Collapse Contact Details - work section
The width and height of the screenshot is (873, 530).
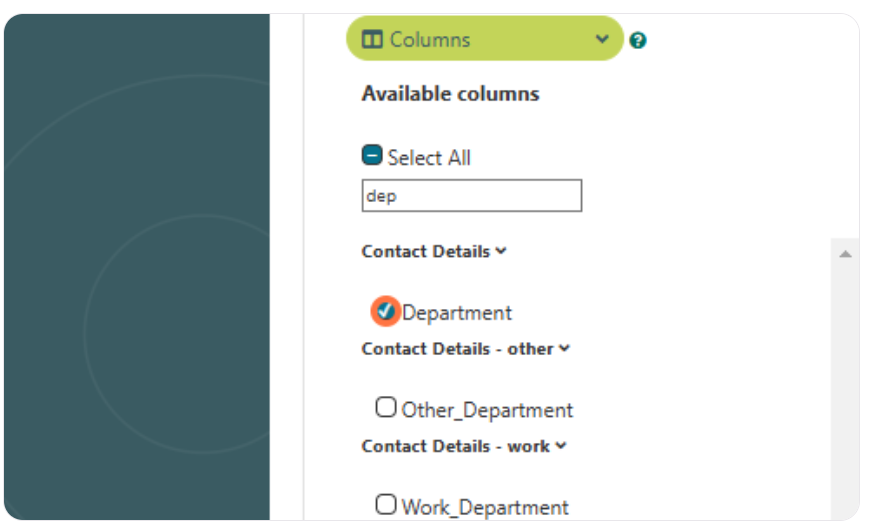pos(561,446)
